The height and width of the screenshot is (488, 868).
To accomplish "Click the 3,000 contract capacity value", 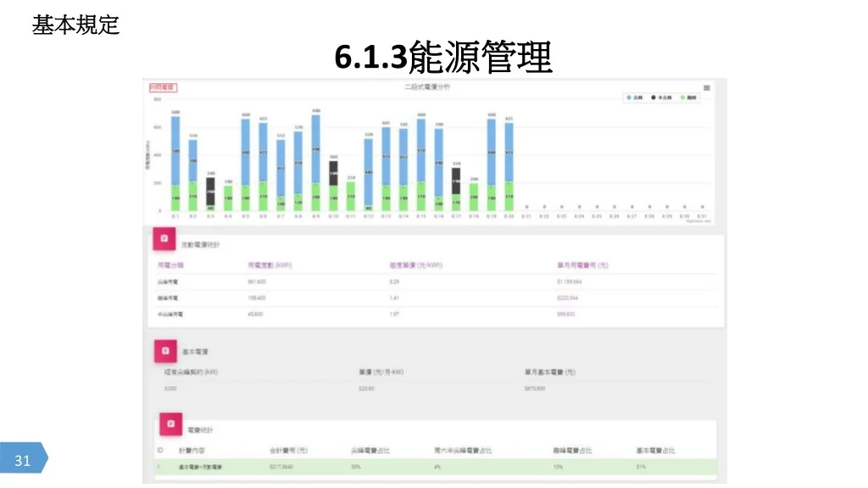I will 170,389.
